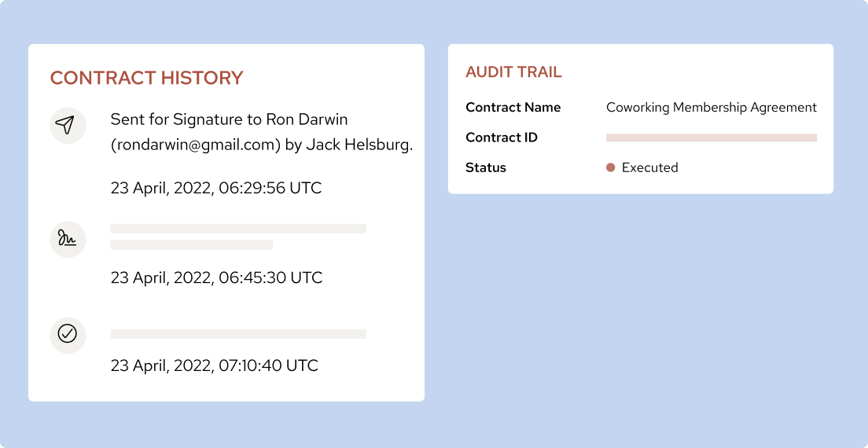Click the 07:10:40 UTC timestamp
The image size is (868, 448).
(215, 365)
